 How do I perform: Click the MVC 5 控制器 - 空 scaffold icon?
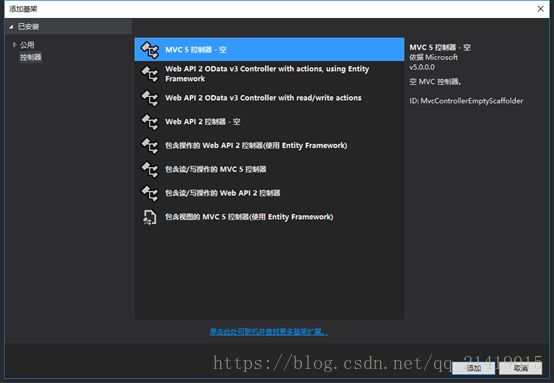pyautogui.click(x=150, y=50)
